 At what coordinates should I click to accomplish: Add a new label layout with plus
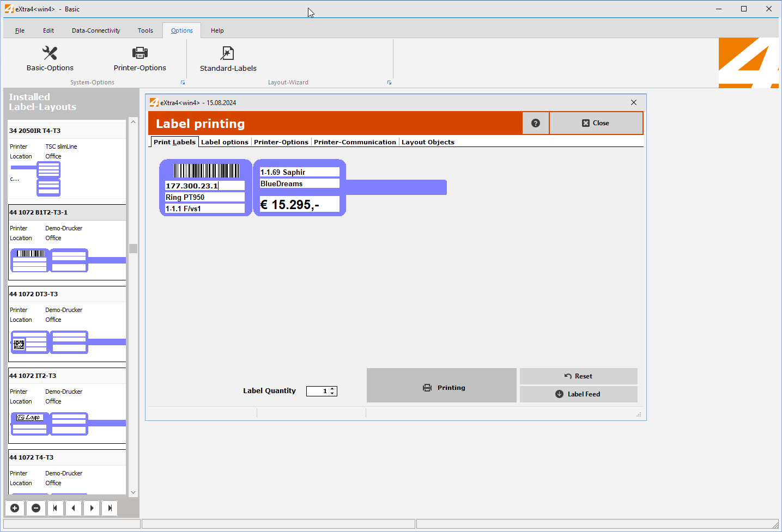point(15,508)
